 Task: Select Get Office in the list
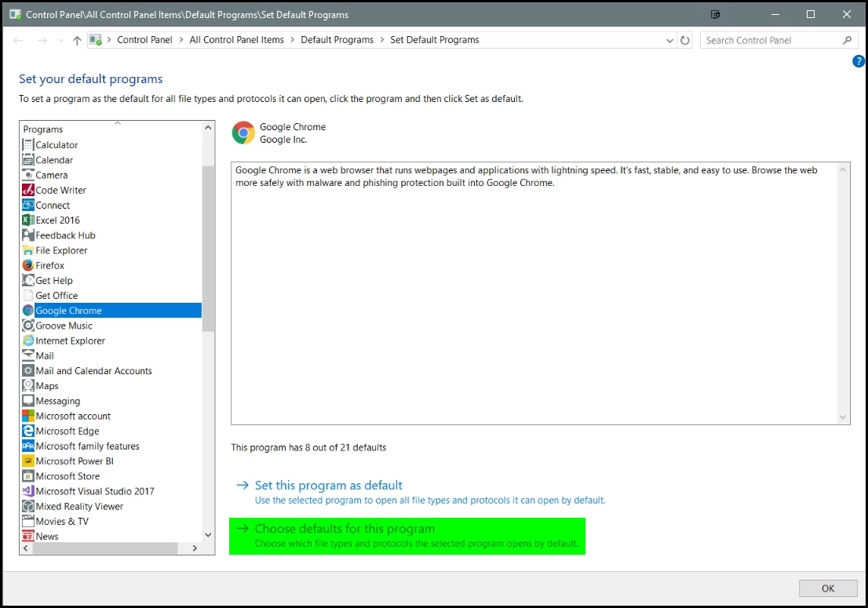pyautogui.click(x=57, y=296)
